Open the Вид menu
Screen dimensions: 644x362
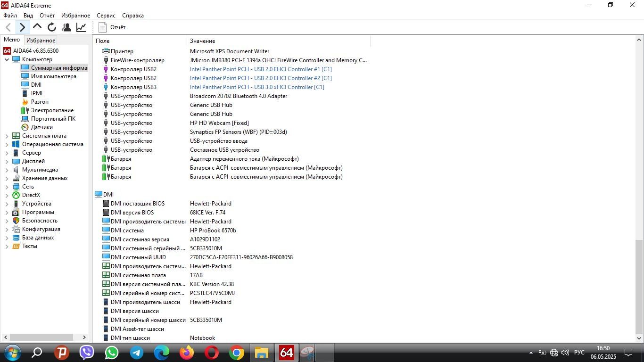coord(28,16)
